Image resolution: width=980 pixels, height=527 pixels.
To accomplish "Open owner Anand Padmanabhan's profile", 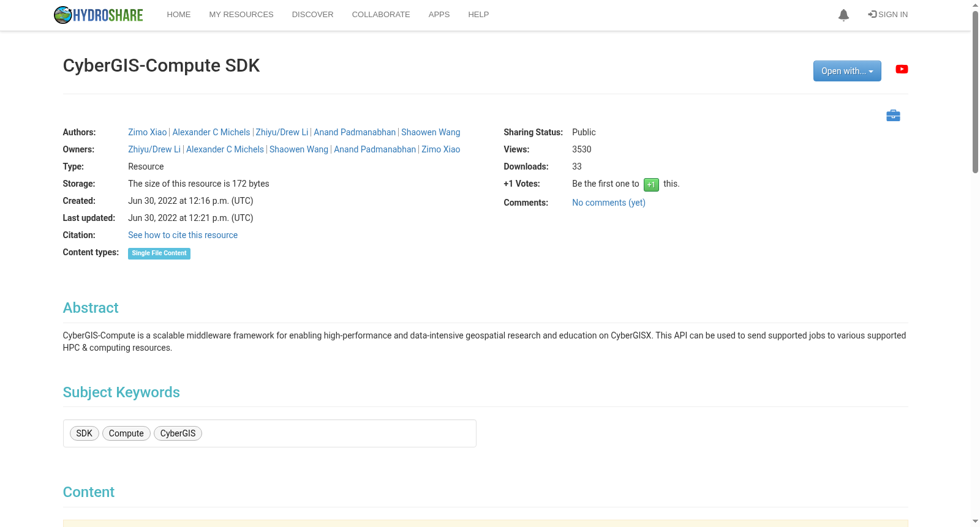I will pyautogui.click(x=375, y=149).
